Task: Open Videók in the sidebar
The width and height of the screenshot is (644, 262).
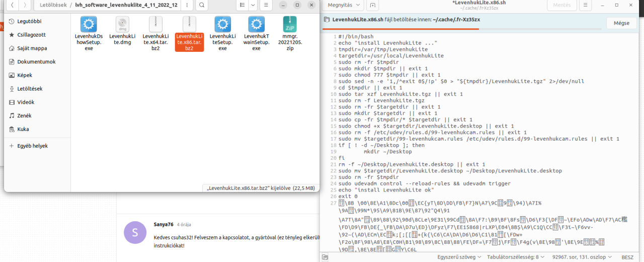Action: click(x=37, y=102)
